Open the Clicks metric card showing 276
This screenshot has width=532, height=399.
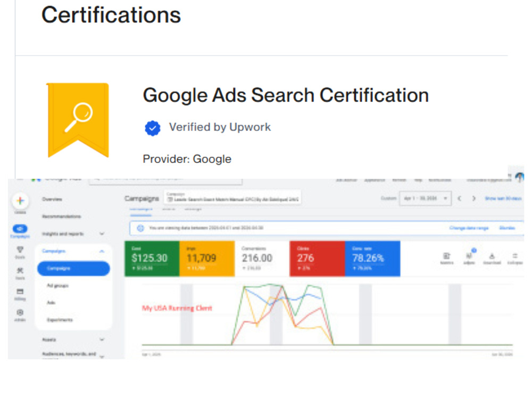[x=317, y=259]
